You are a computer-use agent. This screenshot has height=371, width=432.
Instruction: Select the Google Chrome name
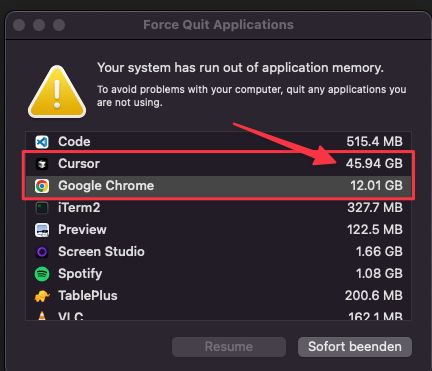point(106,186)
